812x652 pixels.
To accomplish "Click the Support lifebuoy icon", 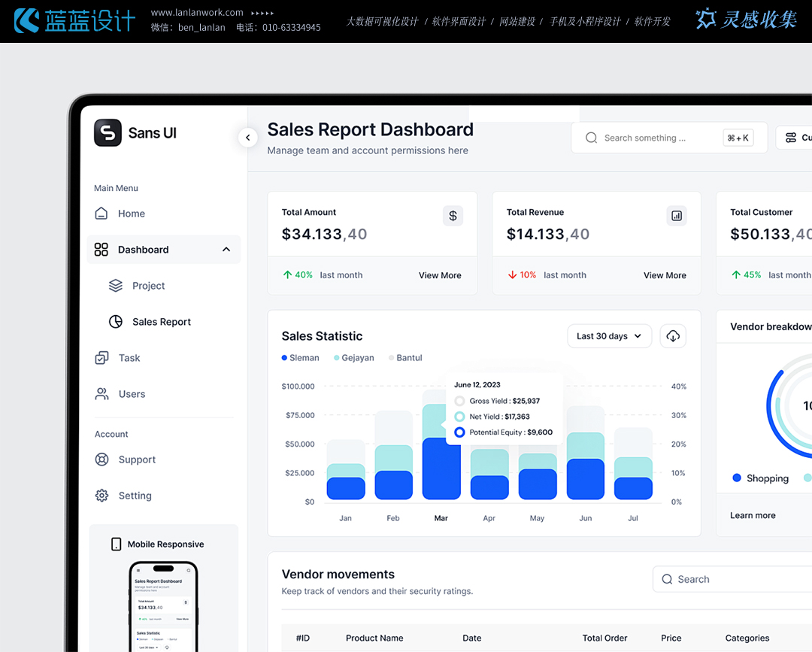I will pyautogui.click(x=101, y=459).
